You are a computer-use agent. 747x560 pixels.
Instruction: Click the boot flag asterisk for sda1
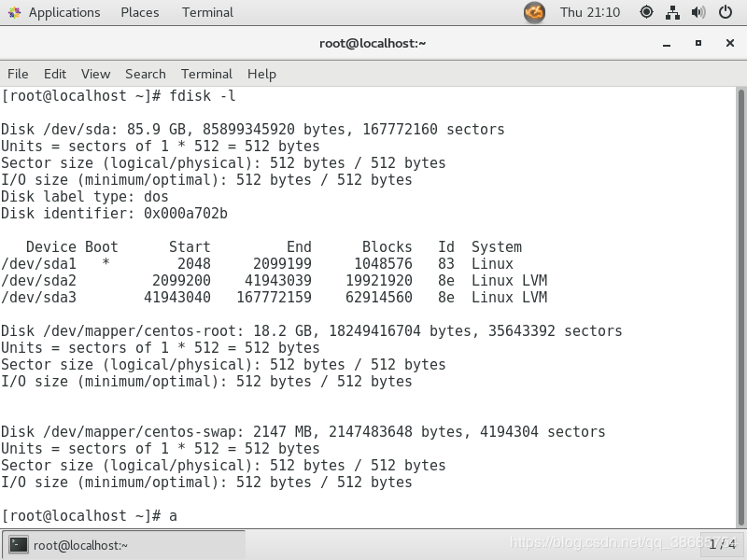pyautogui.click(x=106, y=262)
